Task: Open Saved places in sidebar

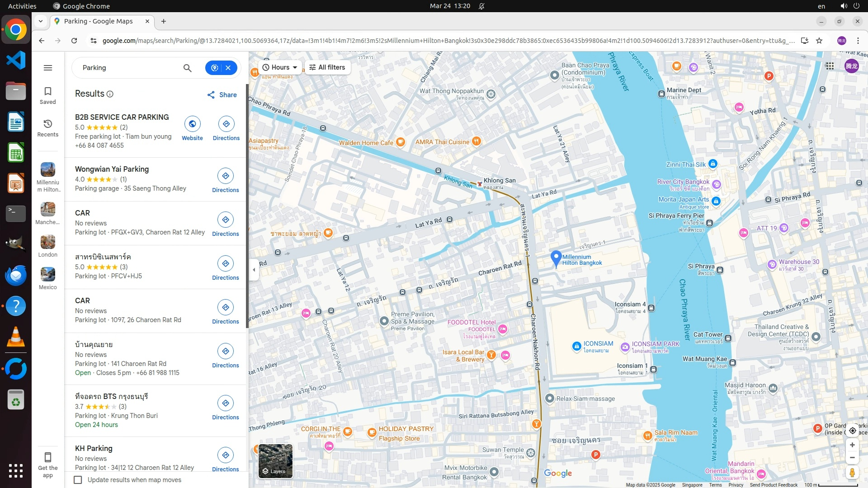Action: pyautogui.click(x=48, y=95)
